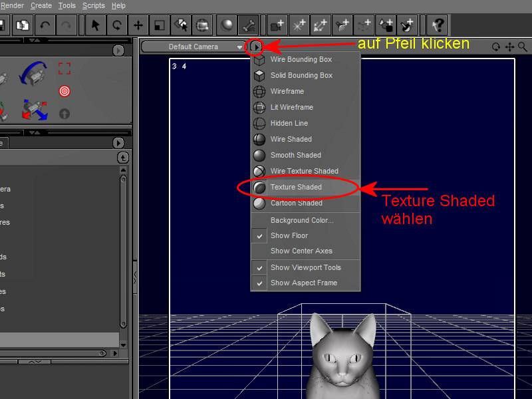Viewport: 532px width, 399px height.
Task: Click the dish-plus icon before help
Action: tap(407, 25)
